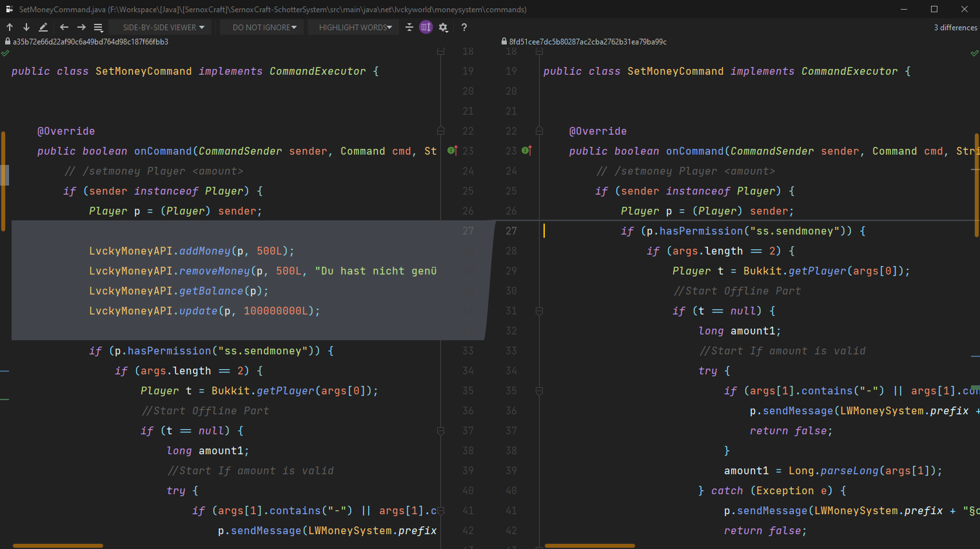Click the collapse unchanged fragments icon

pos(409,27)
